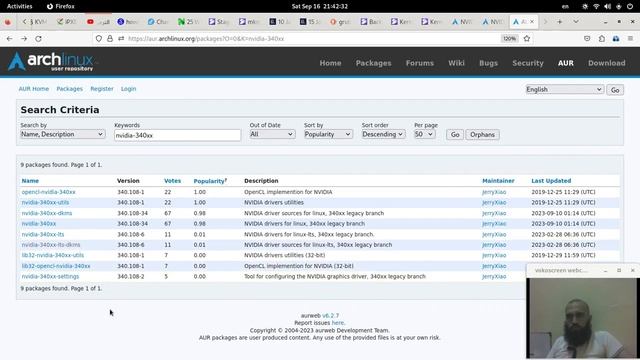
Task: Open the nvidia-340xx-utils package
Action: click(x=45, y=202)
